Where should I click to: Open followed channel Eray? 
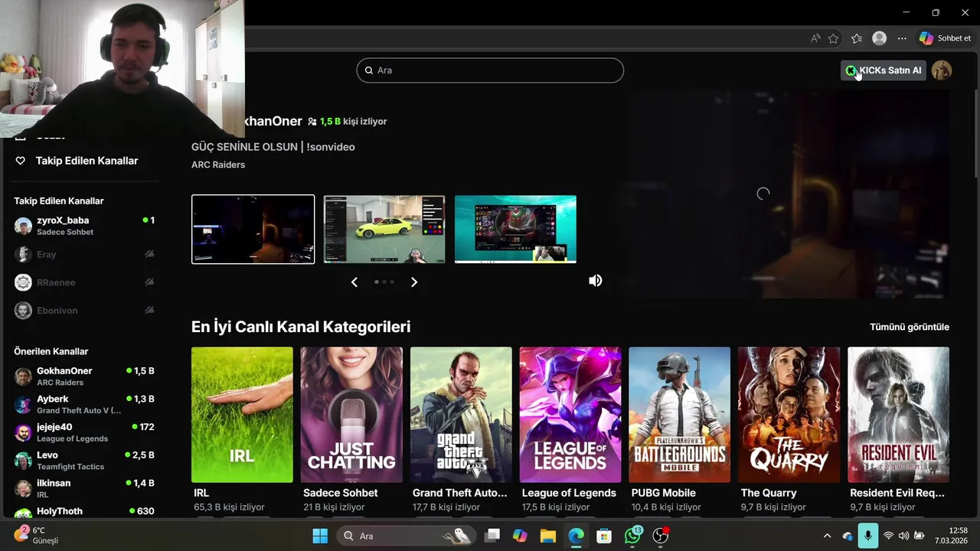pyautogui.click(x=84, y=254)
